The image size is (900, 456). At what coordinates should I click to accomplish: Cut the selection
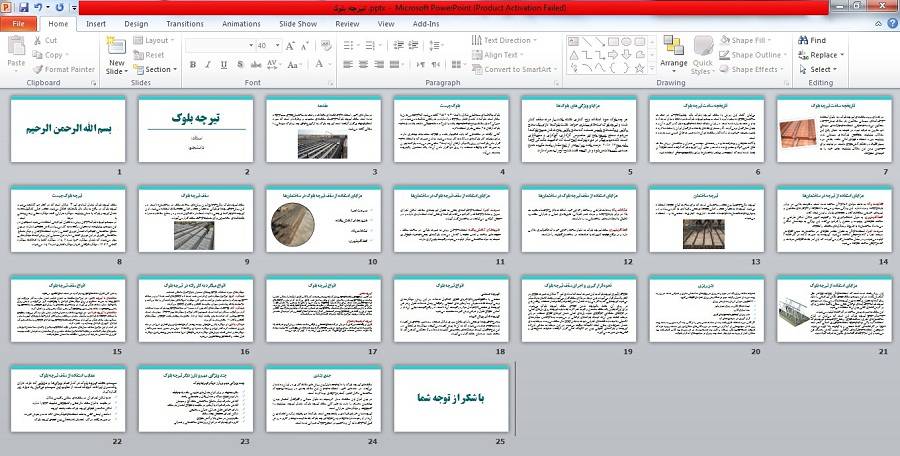click(45, 40)
